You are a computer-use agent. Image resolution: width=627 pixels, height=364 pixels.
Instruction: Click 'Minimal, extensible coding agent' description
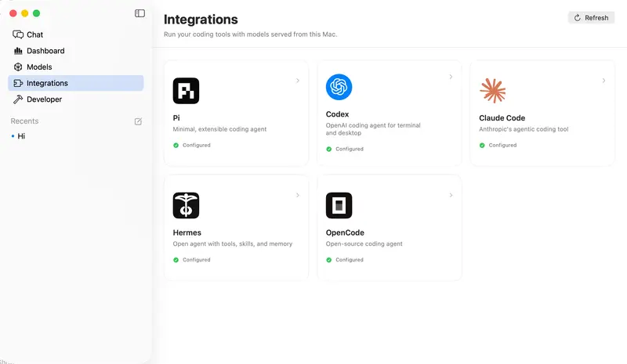click(219, 129)
